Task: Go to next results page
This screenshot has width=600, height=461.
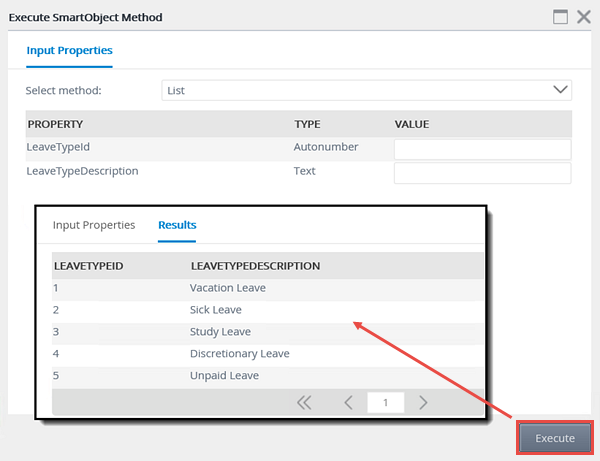Action: (423, 402)
